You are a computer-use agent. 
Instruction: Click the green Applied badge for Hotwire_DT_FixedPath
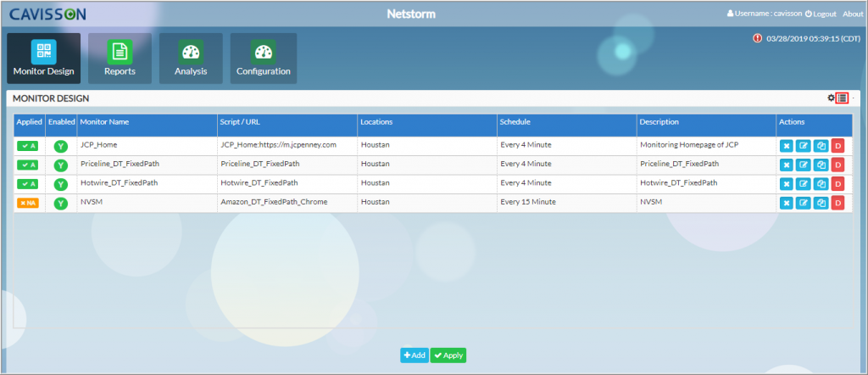pyautogui.click(x=28, y=184)
